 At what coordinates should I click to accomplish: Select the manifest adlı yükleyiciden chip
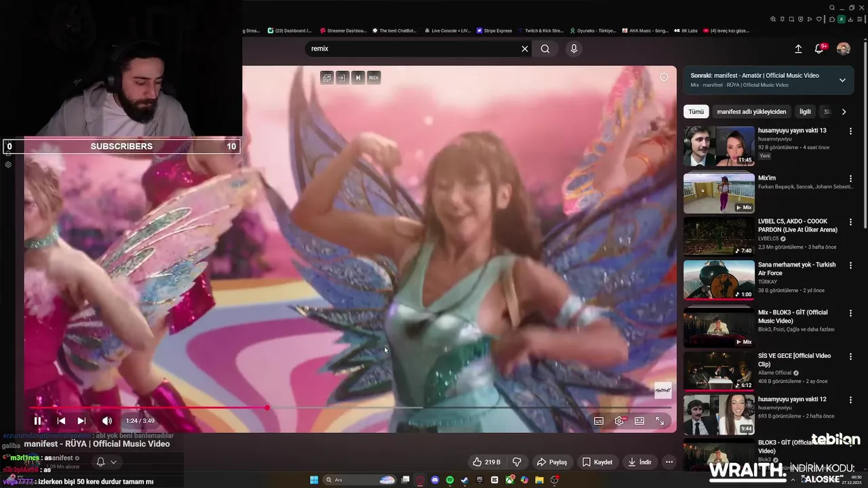click(x=751, y=112)
